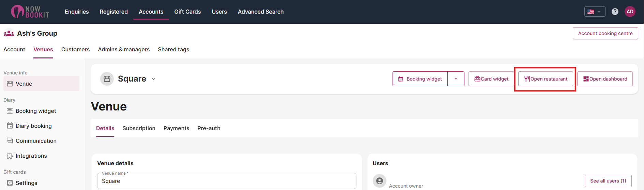Open the Card widget button

pyautogui.click(x=491, y=79)
